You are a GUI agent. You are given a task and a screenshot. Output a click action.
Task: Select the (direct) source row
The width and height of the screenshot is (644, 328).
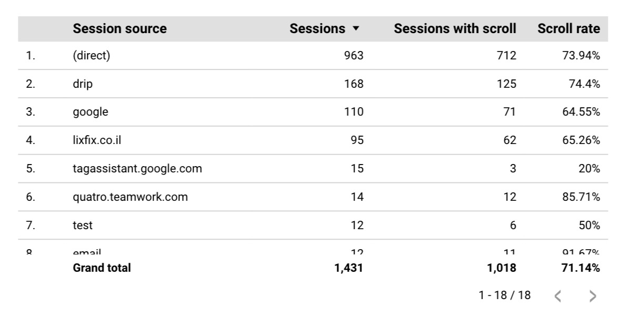[313, 56]
